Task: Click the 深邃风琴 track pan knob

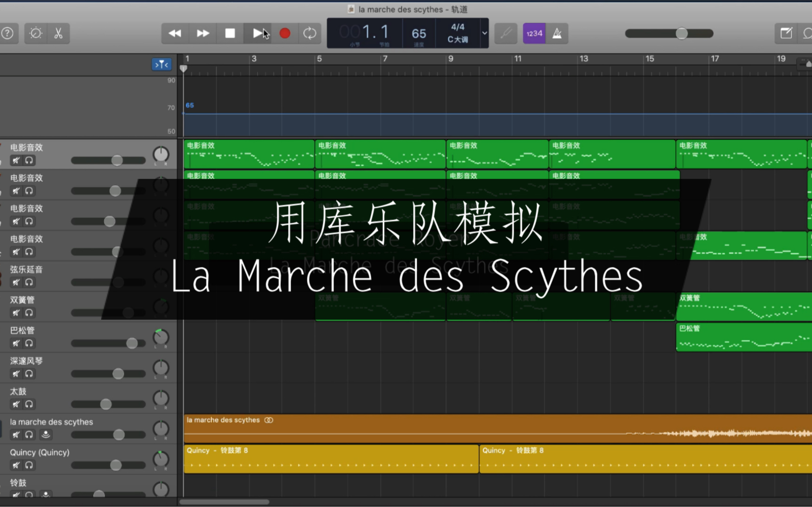Action: click(x=161, y=368)
